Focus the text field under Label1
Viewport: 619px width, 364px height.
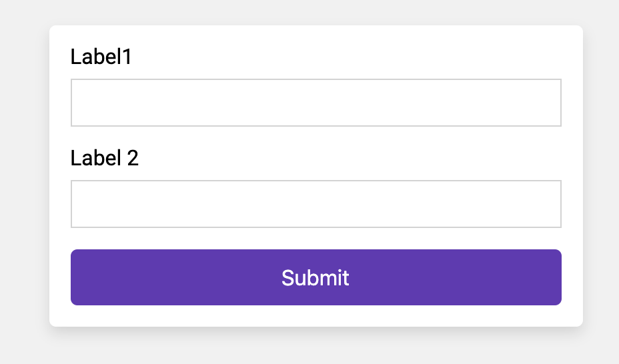pyautogui.click(x=316, y=103)
